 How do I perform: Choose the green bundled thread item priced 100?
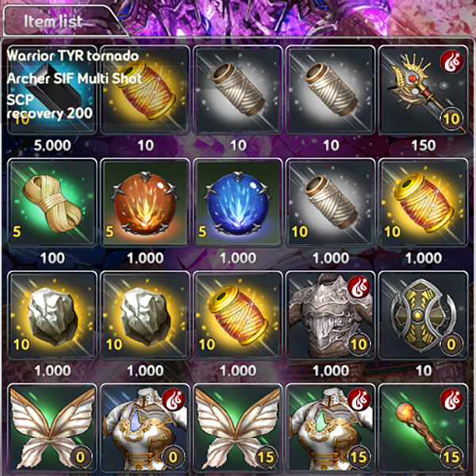click(x=52, y=202)
